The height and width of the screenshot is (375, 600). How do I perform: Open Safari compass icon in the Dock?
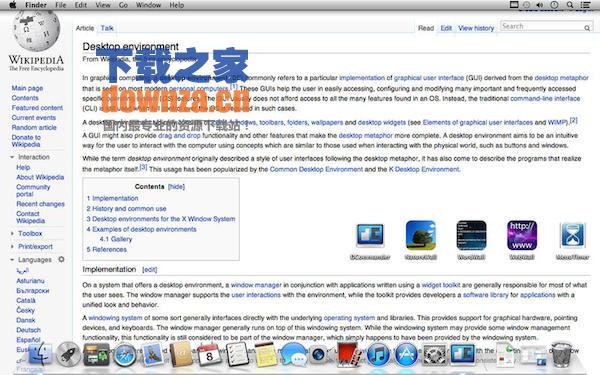(x=125, y=355)
